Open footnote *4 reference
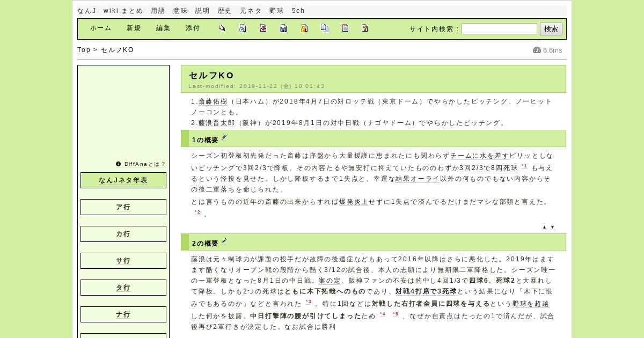This screenshot has width=644, height=338. pos(382,314)
